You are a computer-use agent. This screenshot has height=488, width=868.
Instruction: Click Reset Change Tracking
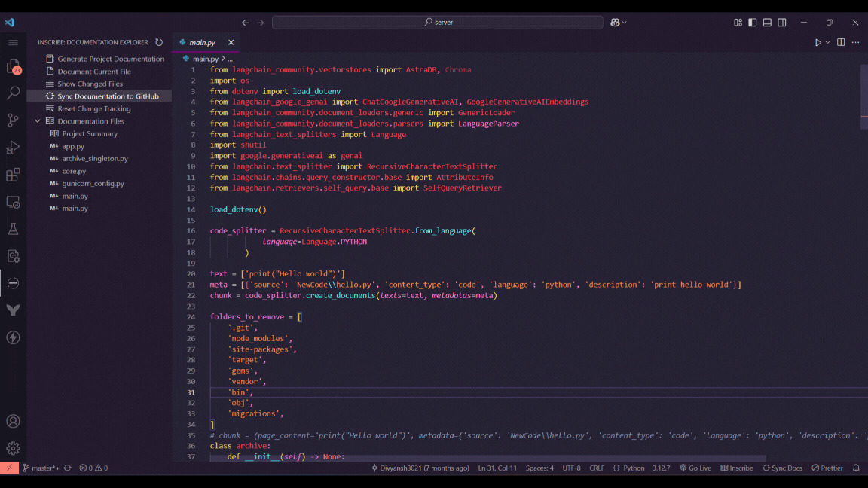(x=94, y=108)
